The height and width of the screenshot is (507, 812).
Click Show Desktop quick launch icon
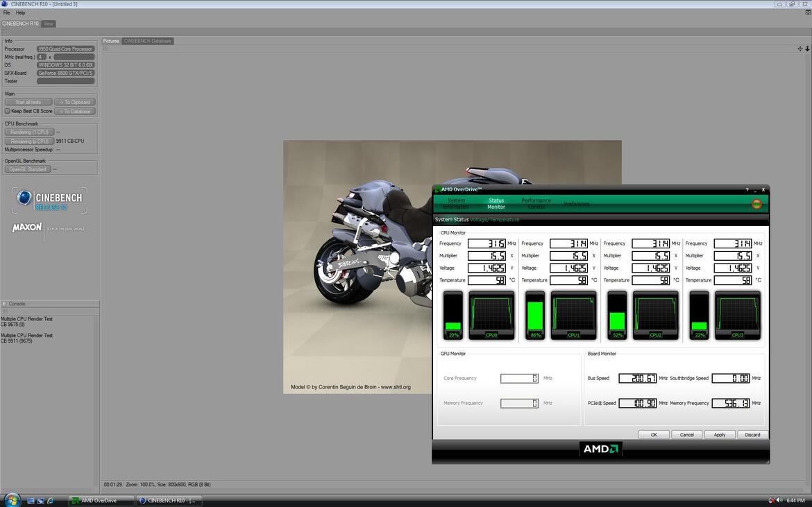[31, 501]
